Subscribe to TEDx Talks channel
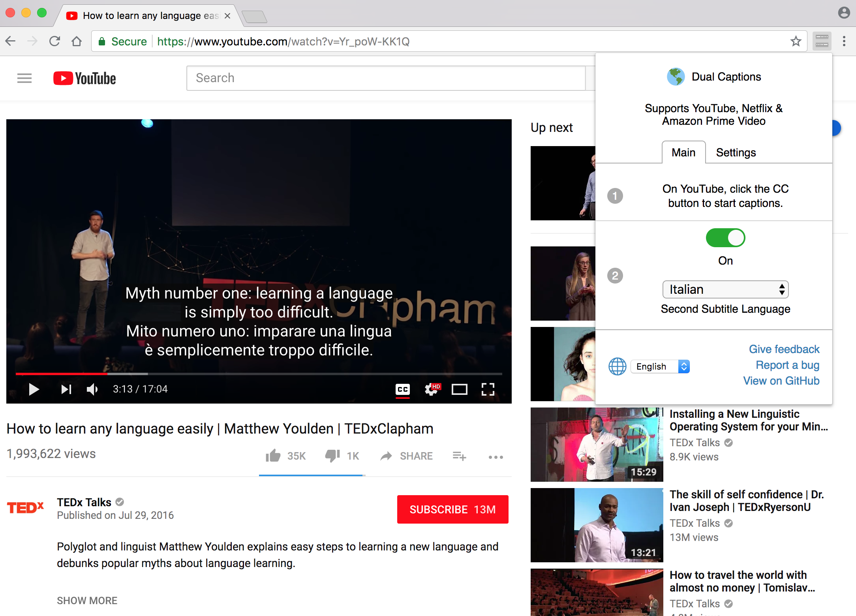 452,509
